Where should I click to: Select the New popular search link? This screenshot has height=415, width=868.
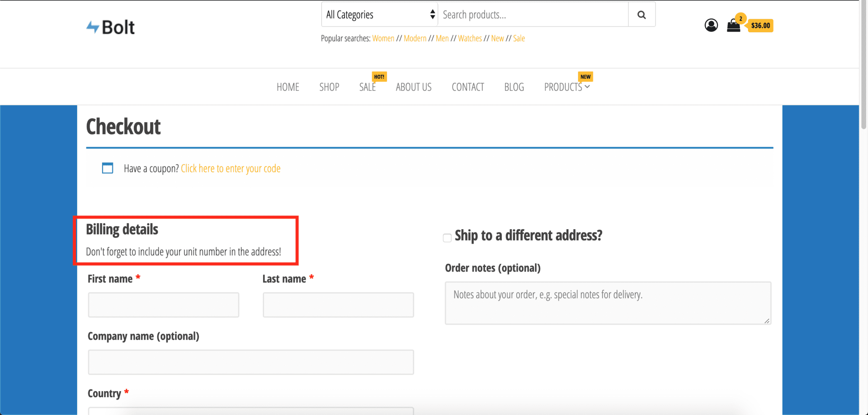coord(498,38)
